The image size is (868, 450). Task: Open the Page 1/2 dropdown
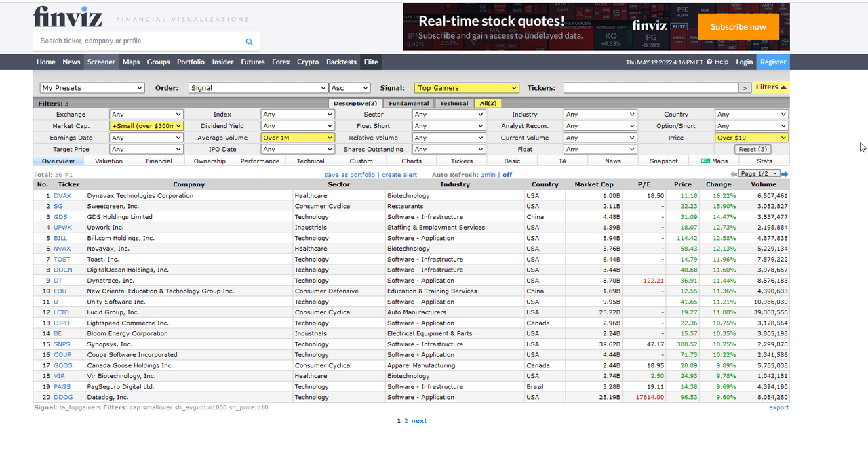click(759, 174)
